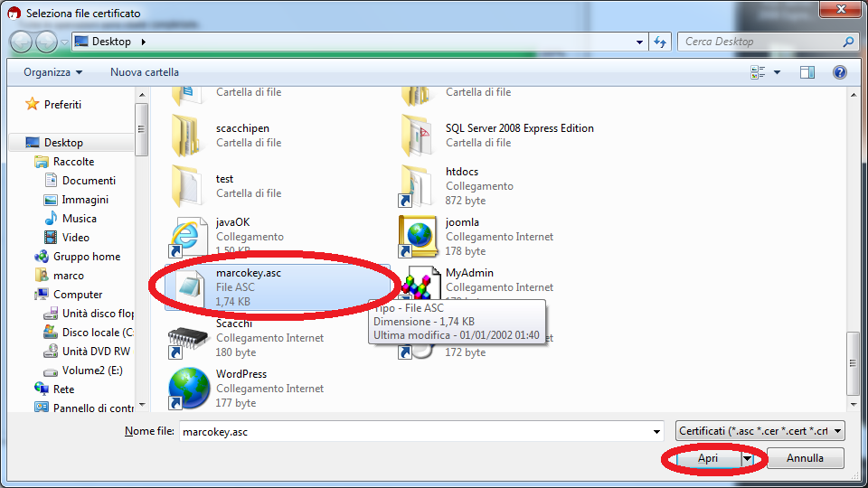Select Documenti in the navigation tree

tap(89, 181)
